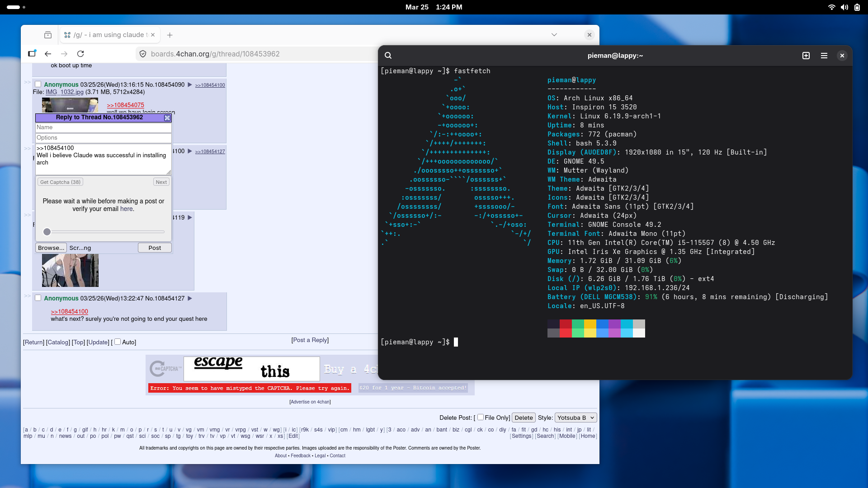Go back using the browser back arrow
868x488 pixels.
48,54
